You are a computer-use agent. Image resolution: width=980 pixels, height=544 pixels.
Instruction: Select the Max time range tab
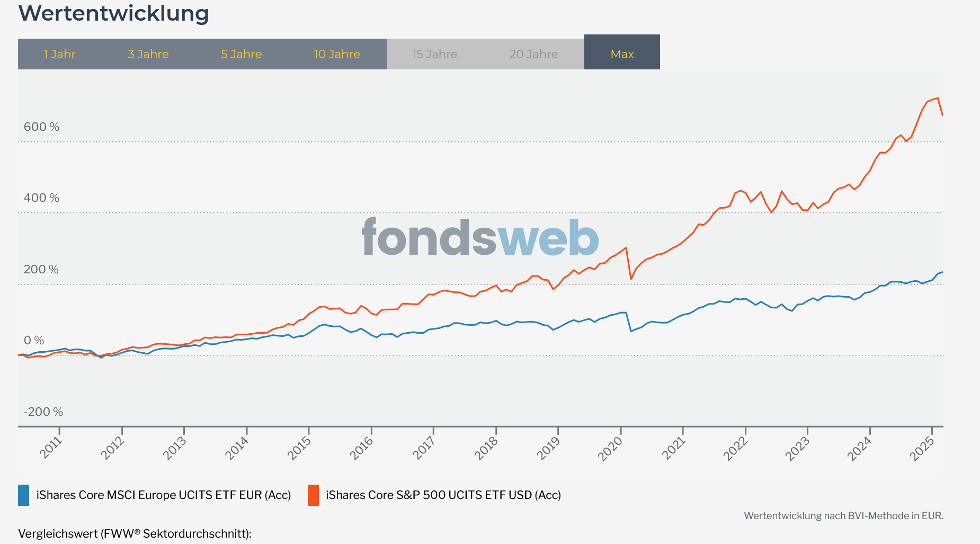[622, 53]
